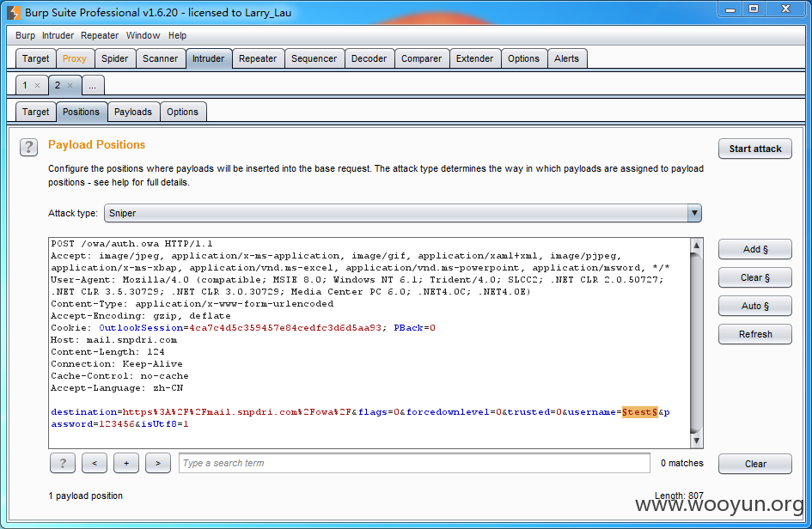
Task: Open the Intruder sub-tab Target
Action: (36, 112)
